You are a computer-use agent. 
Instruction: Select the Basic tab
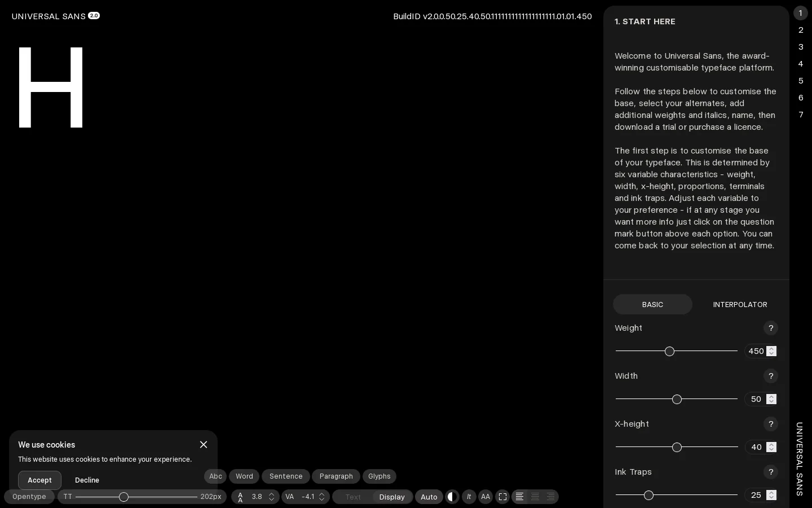[652, 304]
